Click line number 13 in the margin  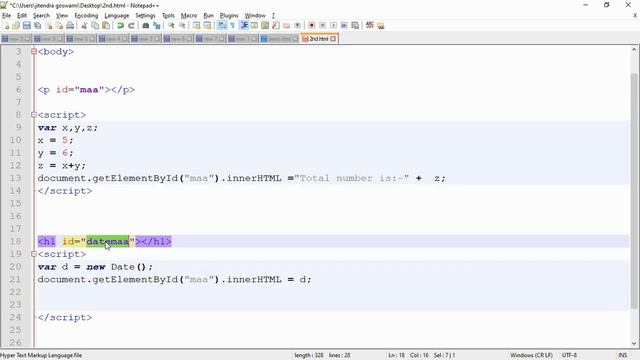16,178
